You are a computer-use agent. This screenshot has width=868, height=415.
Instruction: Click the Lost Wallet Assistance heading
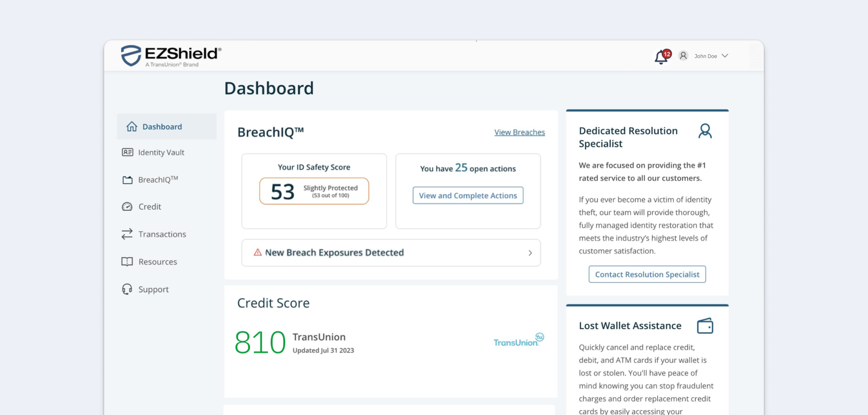(x=630, y=326)
